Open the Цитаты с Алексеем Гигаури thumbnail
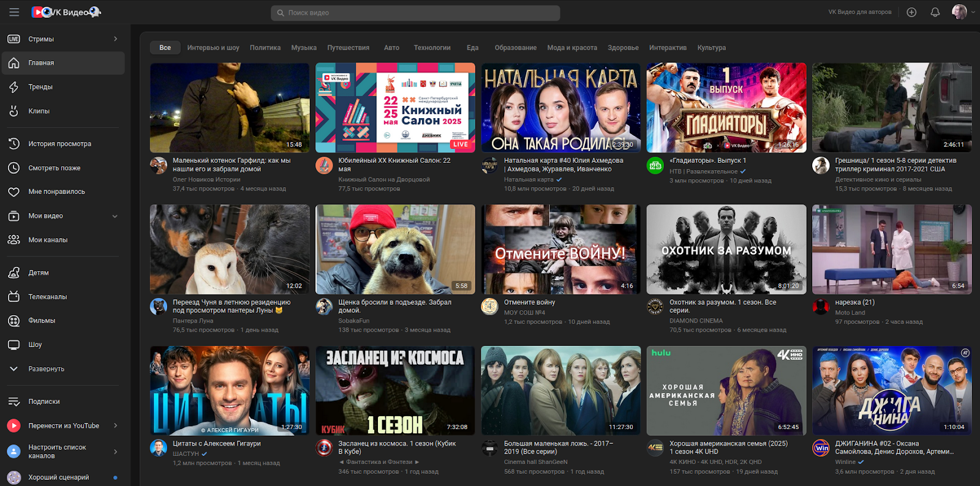 (230, 391)
